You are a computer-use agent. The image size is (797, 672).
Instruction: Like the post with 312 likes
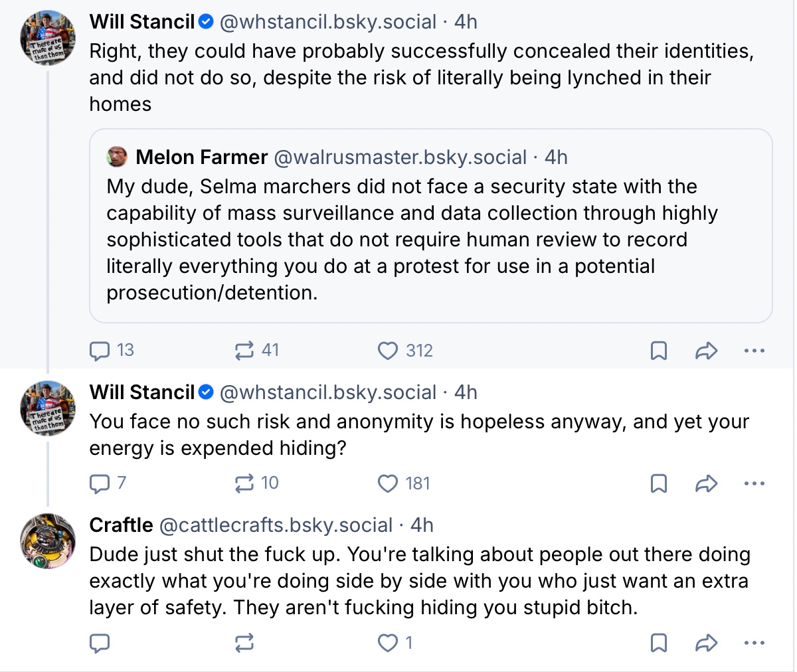pos(388,350)
